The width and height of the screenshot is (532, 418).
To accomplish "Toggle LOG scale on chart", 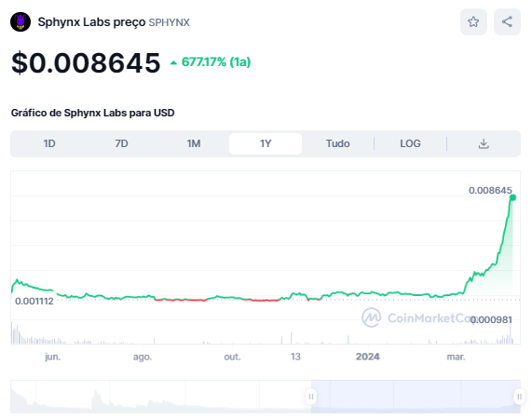I will (410, 143).
